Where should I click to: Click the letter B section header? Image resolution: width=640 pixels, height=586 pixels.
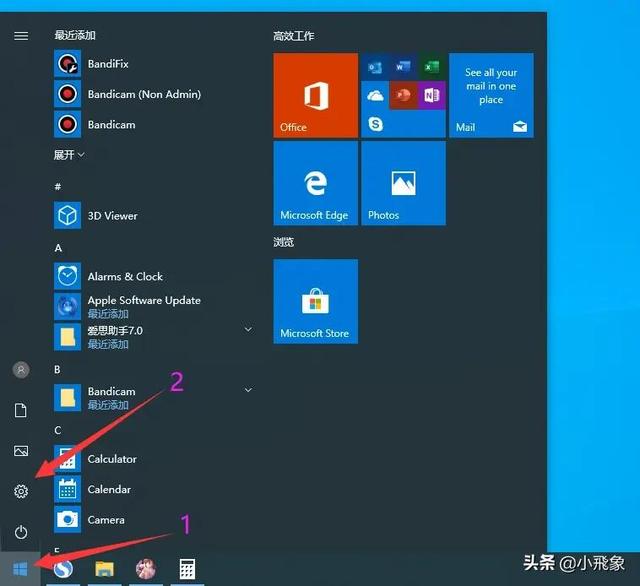[58, 369]
